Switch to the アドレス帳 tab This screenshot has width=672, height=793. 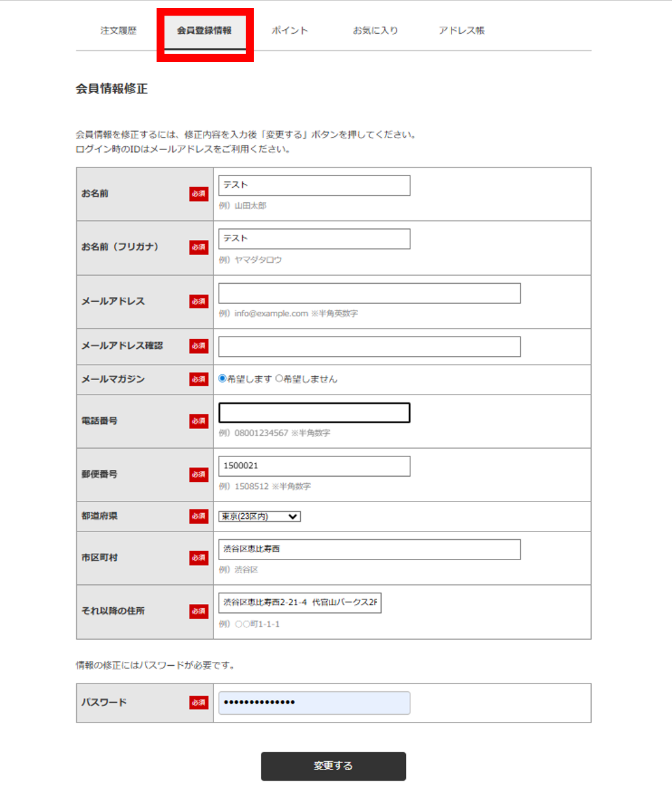pyautogui.click(x=461, y=30)
